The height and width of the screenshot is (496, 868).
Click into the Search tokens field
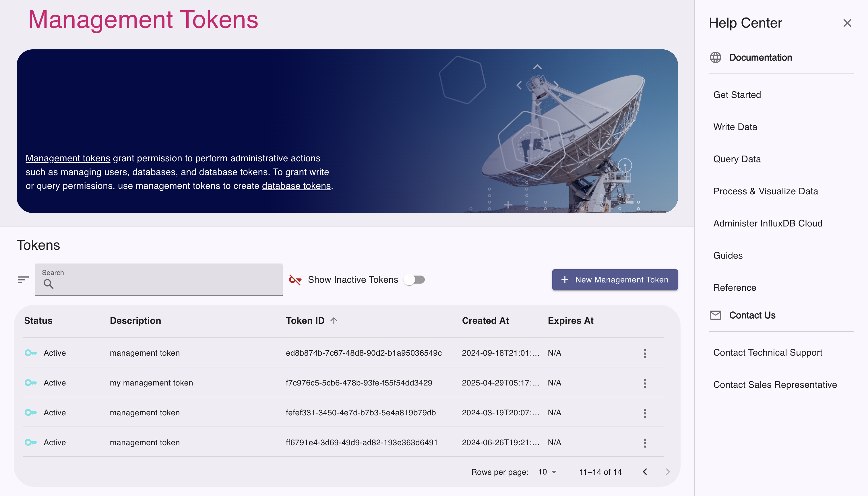(x=164, y=283)
